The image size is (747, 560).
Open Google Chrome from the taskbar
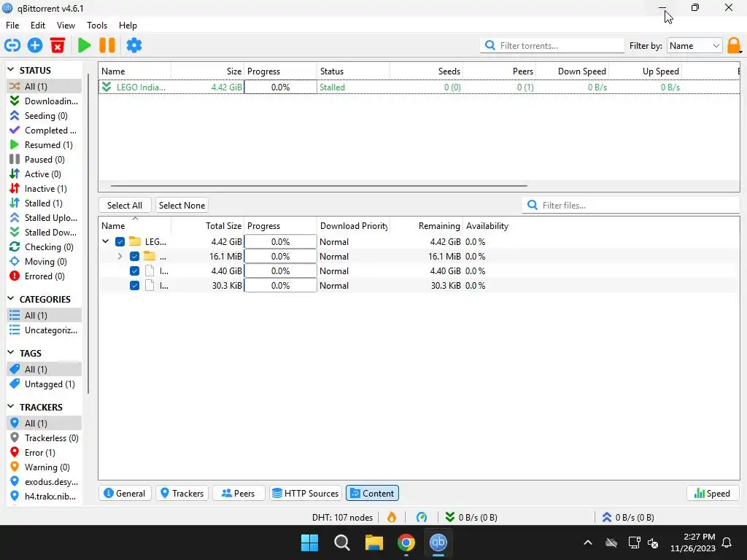pos(406,542)
